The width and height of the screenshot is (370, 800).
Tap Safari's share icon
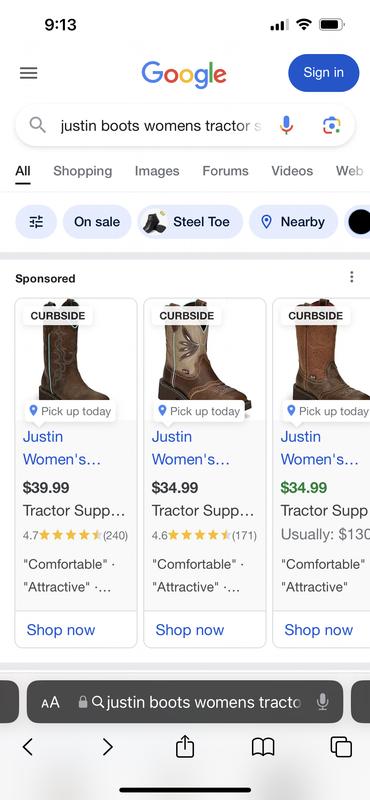(x=185, y=747)
